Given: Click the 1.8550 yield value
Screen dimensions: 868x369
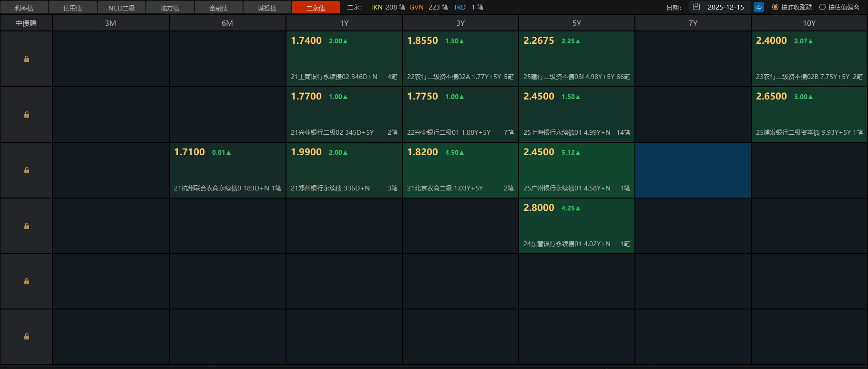Looking at the screenshot, I should (x=422, y=41).
